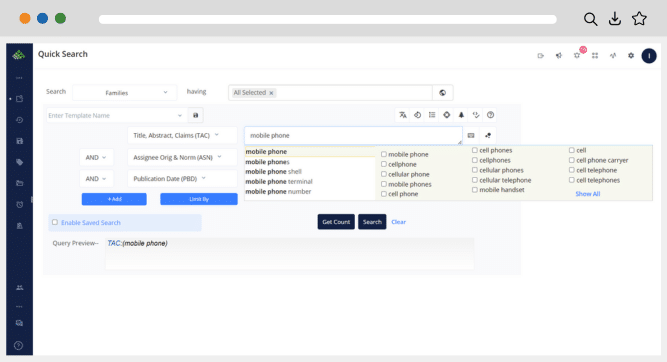Image resolution: width=667 pixels, height=362 pixels.
Task: Check the 'cellular phone' synonym checkbox
Action: coord(384,174)
